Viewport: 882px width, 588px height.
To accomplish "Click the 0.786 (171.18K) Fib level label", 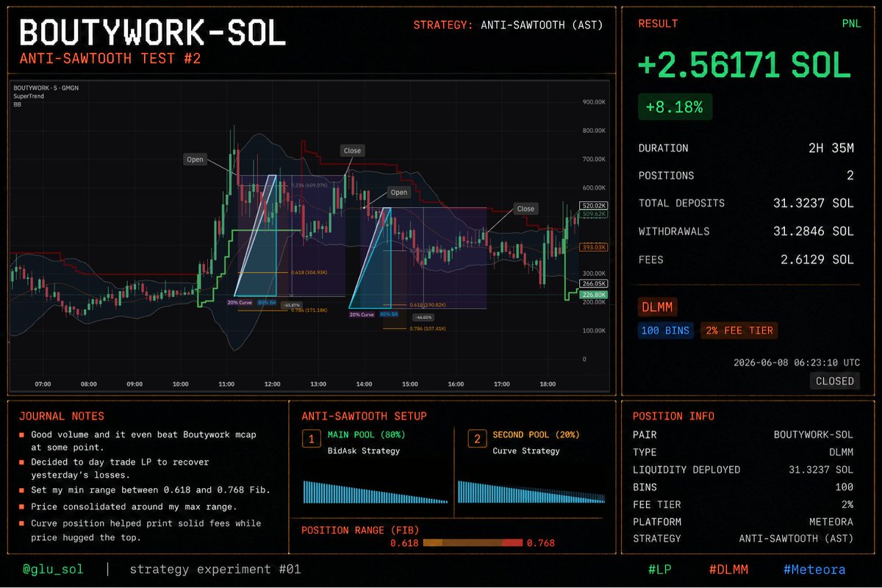I will click(311, 311).
